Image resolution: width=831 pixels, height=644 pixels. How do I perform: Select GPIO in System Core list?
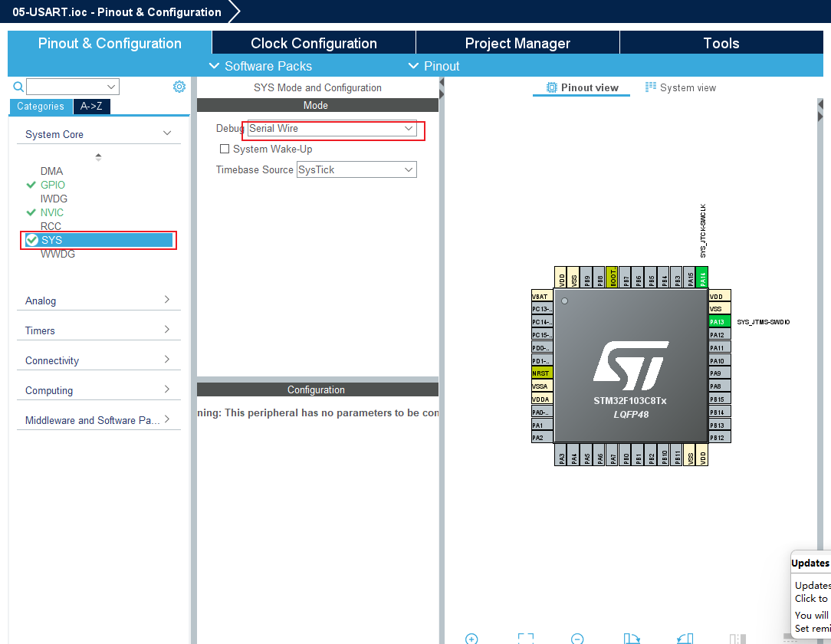pos(52,185)
